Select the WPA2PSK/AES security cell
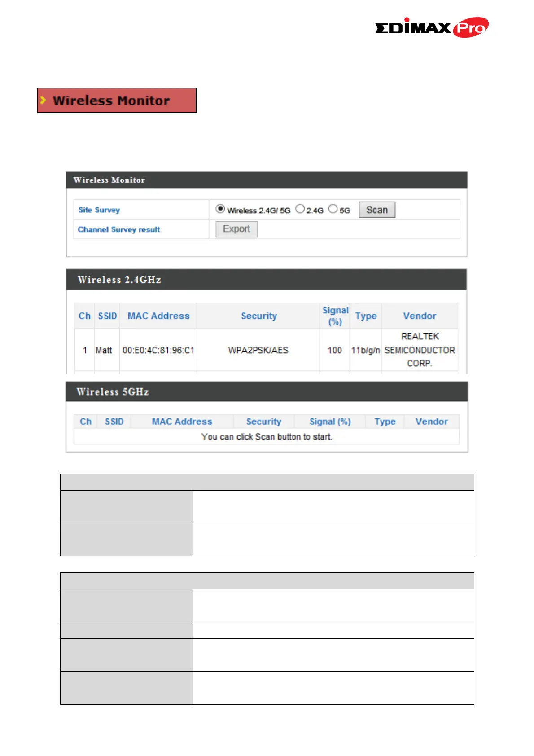This screenshot has width=534, height=756. (x=258, y=350)
